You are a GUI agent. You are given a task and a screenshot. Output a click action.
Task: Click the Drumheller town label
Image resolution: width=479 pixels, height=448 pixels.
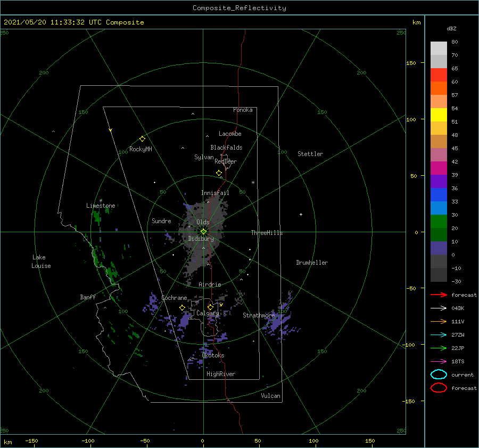point(312,263)
